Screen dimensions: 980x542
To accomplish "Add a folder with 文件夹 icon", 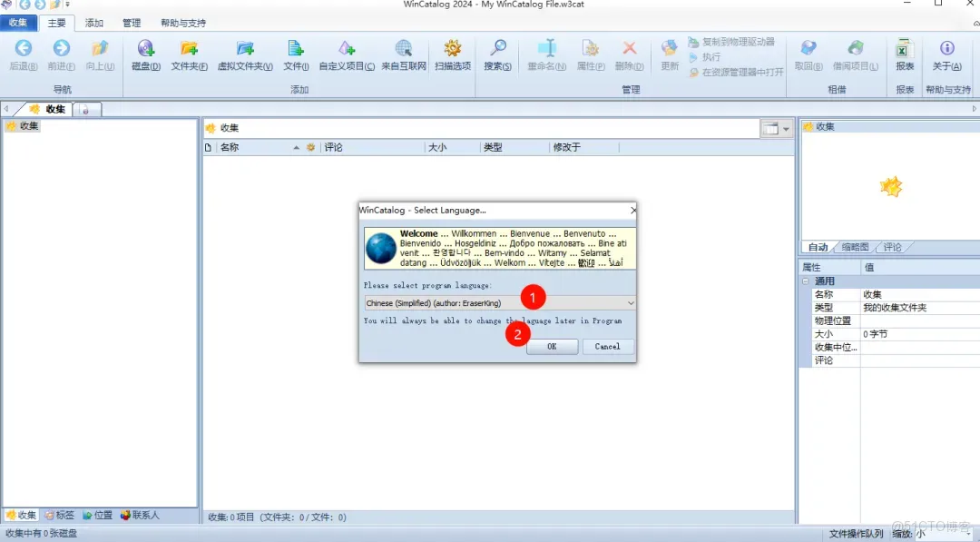I will 189,48.
